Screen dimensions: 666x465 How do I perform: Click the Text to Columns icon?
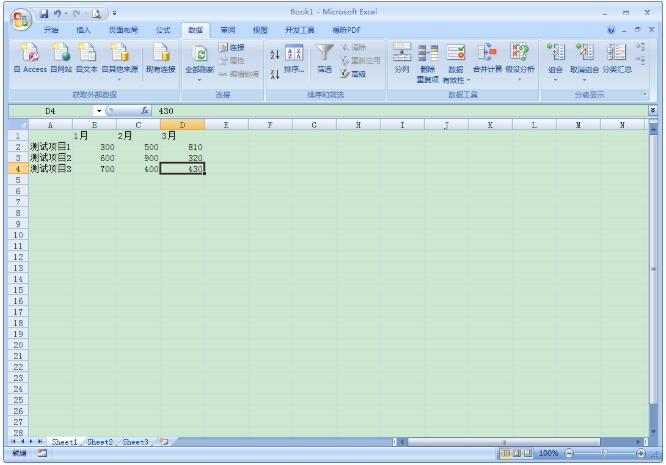click(x=401, y=52)
